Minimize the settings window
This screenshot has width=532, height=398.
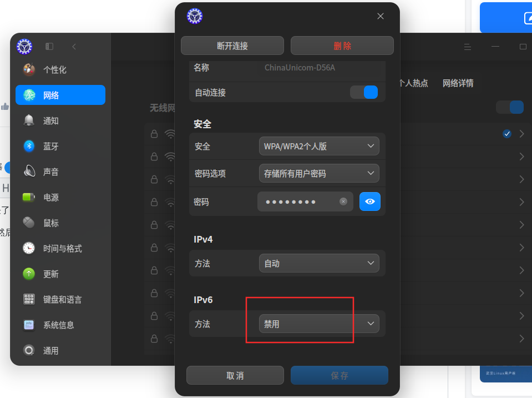(x=495, y=47)
